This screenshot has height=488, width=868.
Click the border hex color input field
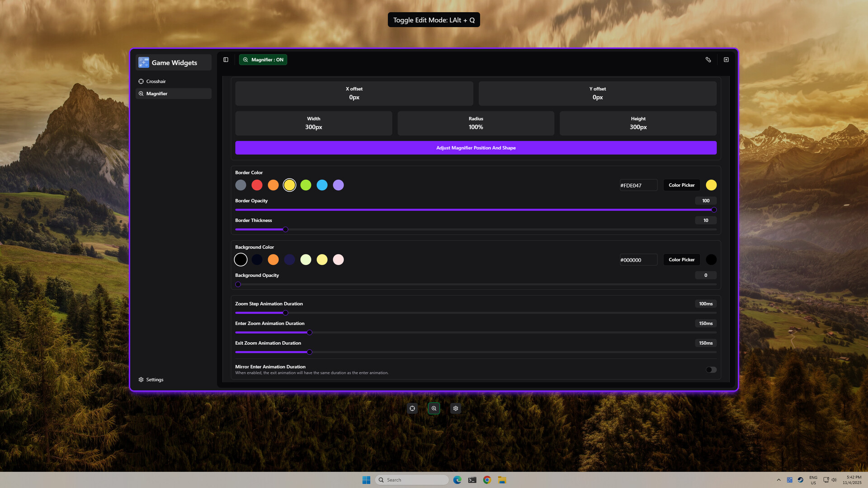pyautogui.click(x=638, y=185)
